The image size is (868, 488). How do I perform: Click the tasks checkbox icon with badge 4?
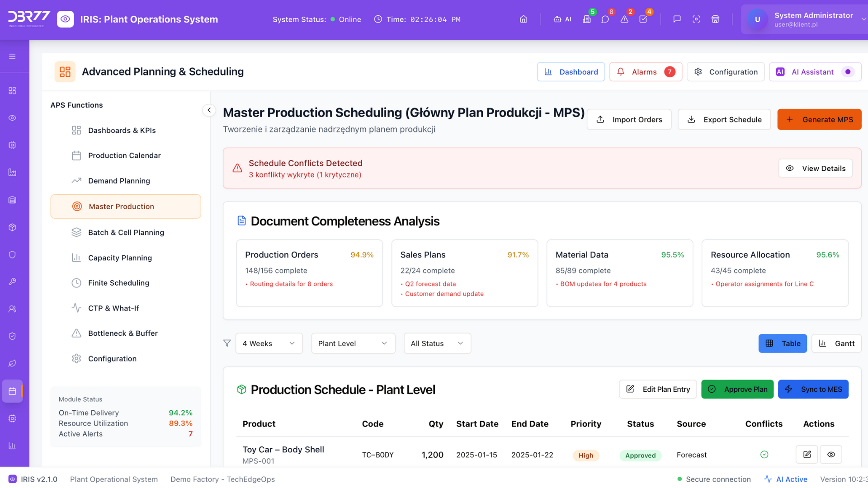[643, 19]
